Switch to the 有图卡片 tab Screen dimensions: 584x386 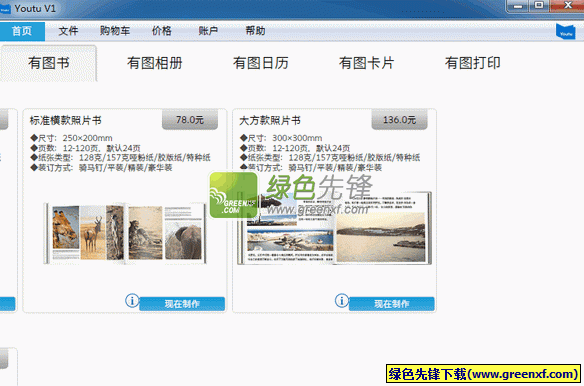coord(366,63)
